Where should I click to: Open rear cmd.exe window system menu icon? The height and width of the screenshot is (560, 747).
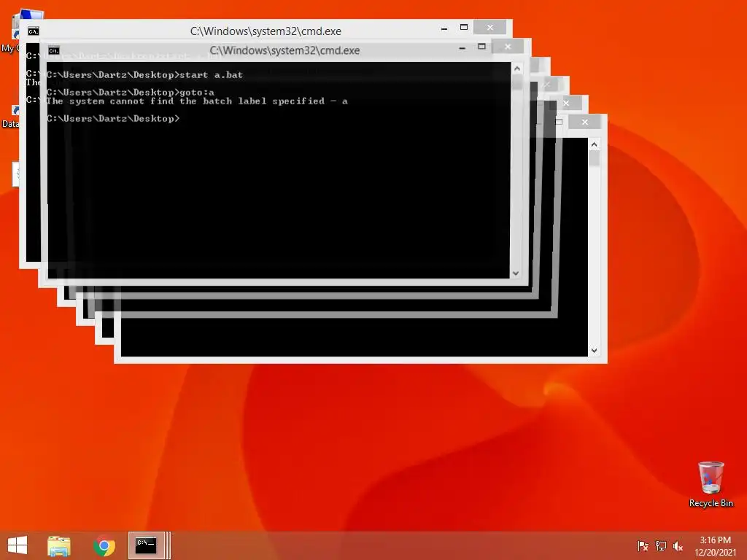[x=34, y=31]
